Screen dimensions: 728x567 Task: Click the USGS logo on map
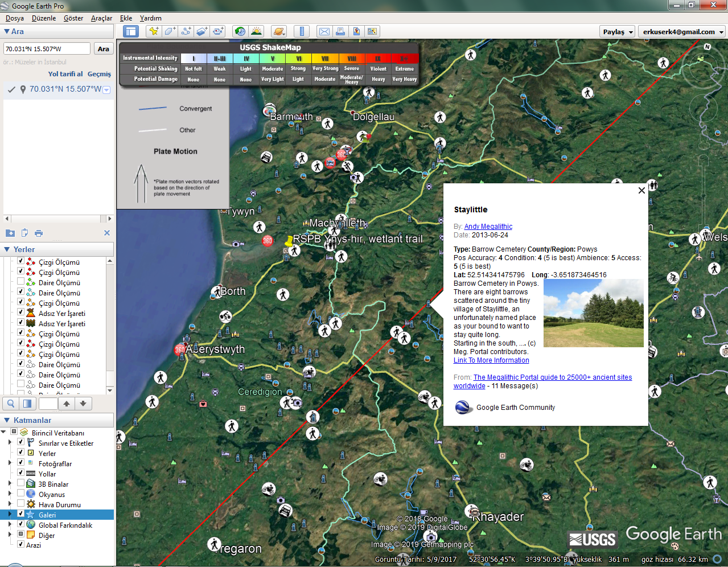pyautogui.click(x=592, y=539)
